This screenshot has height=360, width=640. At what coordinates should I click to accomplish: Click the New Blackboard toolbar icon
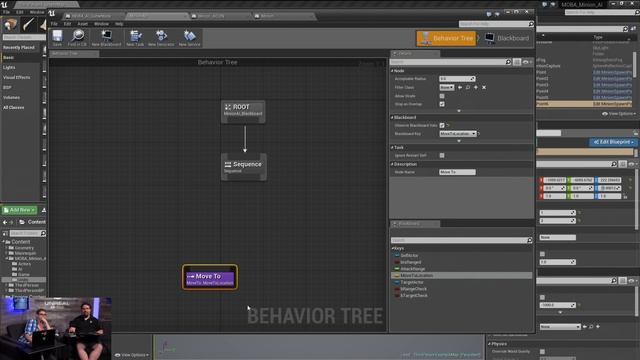coord(106,38)
